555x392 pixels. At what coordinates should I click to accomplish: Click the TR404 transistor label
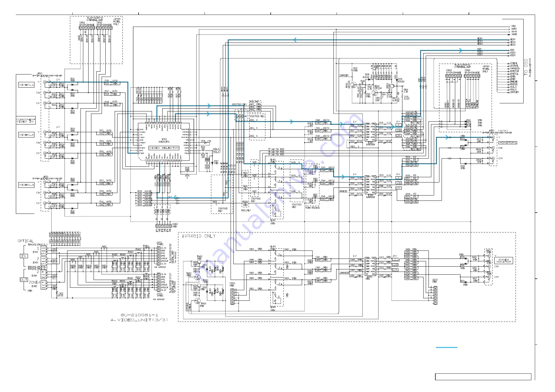coord(203,304)
